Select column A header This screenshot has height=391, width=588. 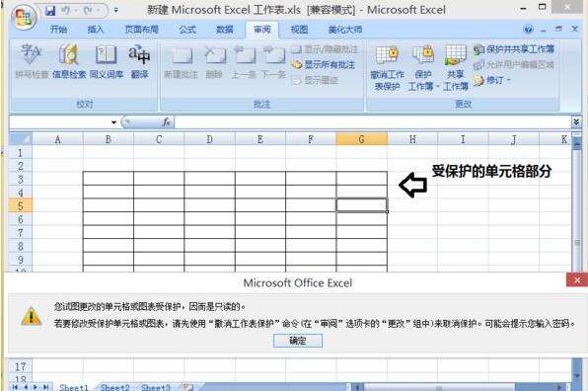[x=58, y=139]
